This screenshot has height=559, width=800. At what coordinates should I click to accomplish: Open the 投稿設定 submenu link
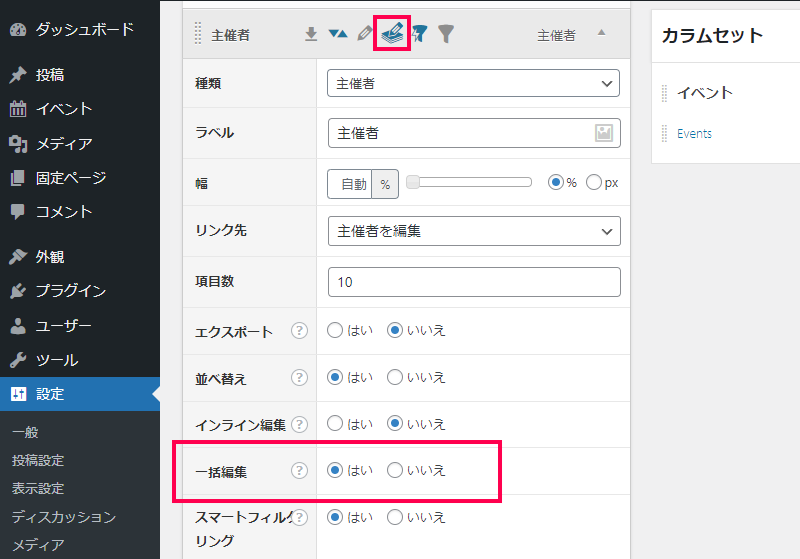pos(38,461)
